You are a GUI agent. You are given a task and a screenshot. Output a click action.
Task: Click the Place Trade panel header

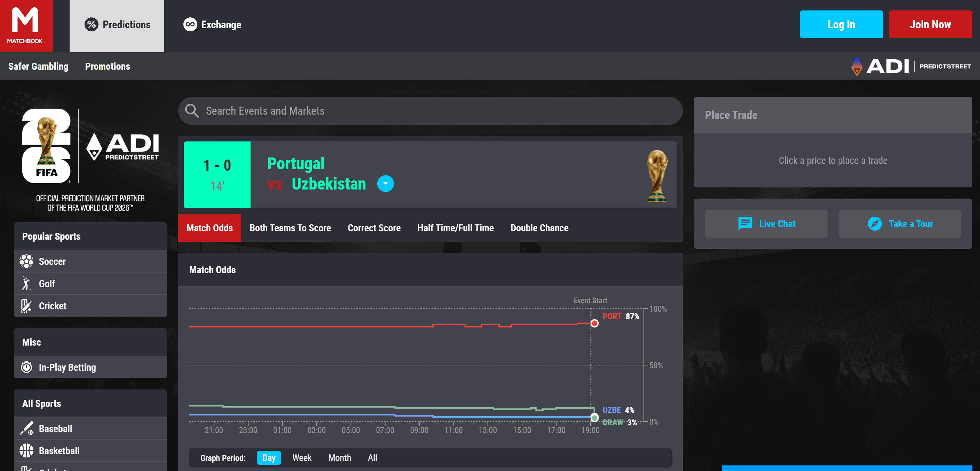click(x=833, y=115)
